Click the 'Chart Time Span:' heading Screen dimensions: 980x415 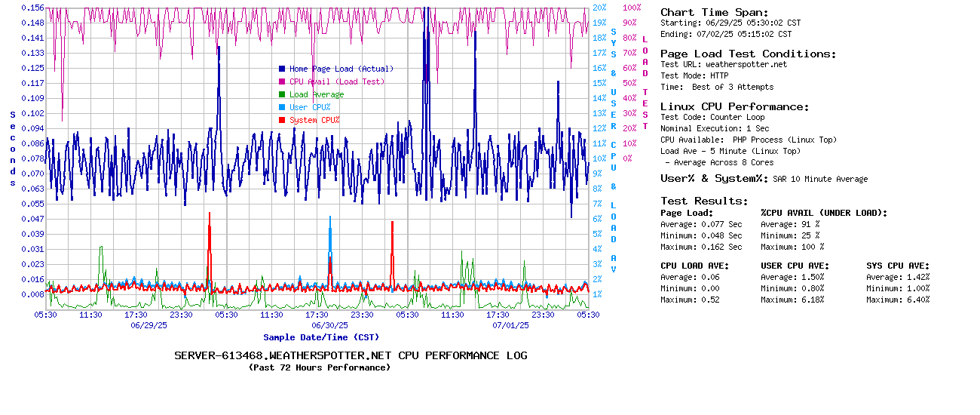(714, 12)
